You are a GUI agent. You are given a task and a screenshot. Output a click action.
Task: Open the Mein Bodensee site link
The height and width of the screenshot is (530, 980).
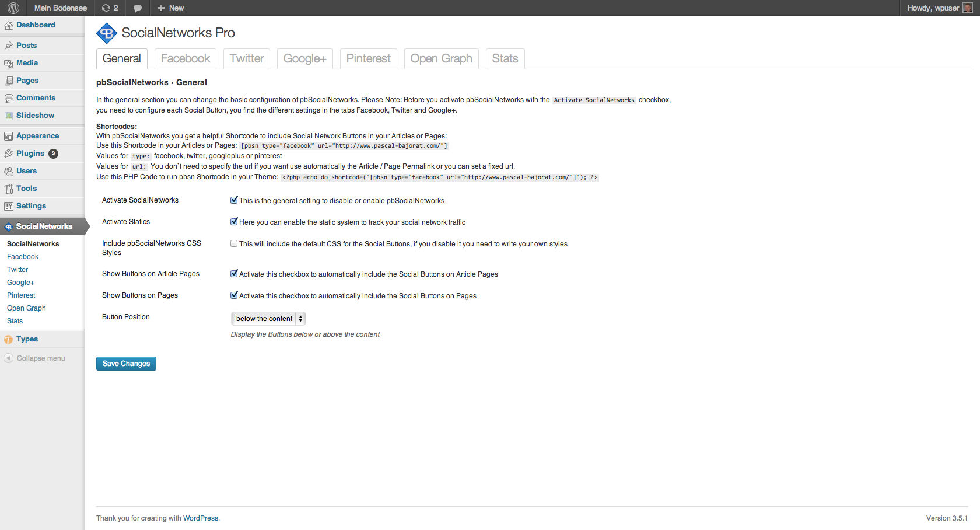pos(61,8)
